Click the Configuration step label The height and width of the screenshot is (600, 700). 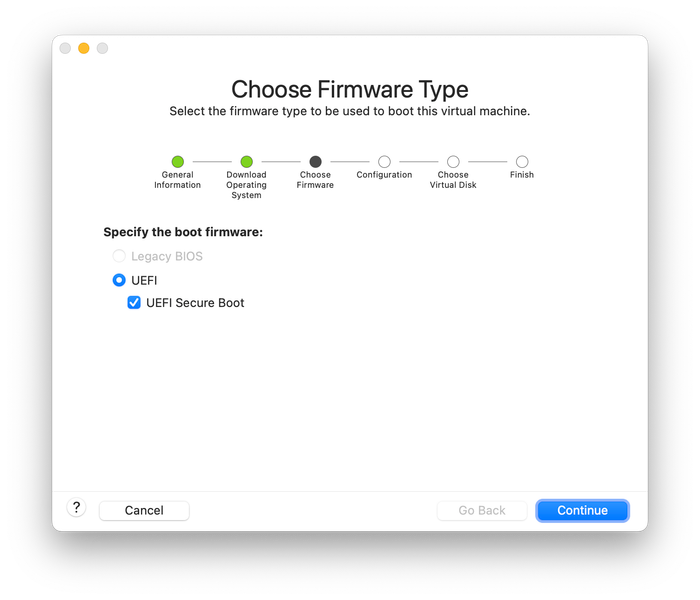(384, 175)
